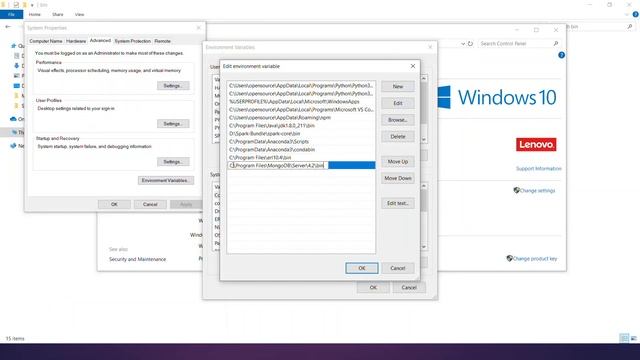Select the Java jdk1.8.0_211 bin entry
The width and height of the screenshot is (640, 360).
pyautogui.click(x=301, y=126)
